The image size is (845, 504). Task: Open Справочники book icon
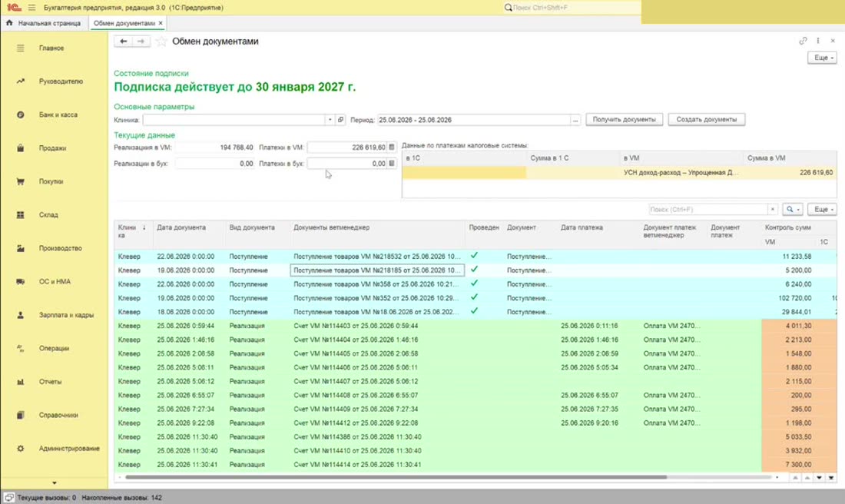[21, 415]
